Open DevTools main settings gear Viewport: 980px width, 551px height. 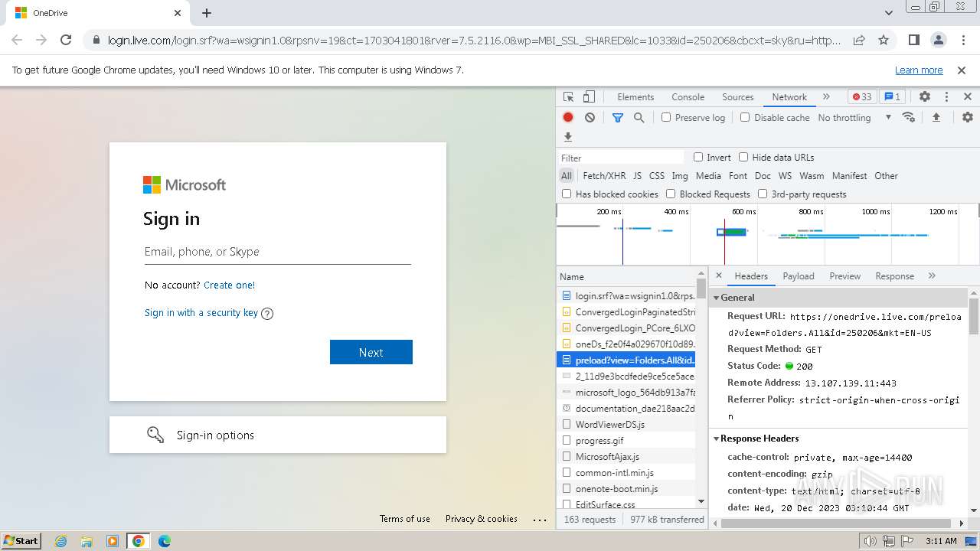pyautogui.click(x=925, y=97)
